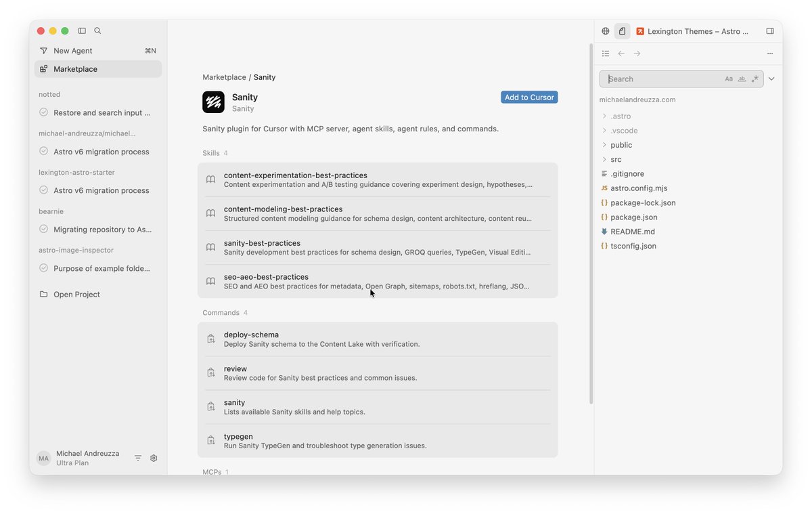Click the Marketplace breadcrumb link
The height and width of the screenshot is (514, 812).
click(224, 77)
